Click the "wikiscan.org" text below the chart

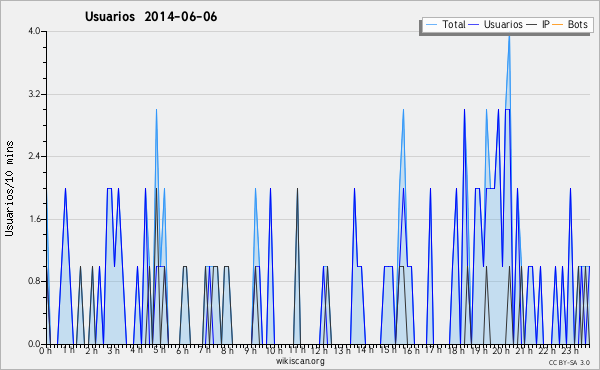click(300, 361)
